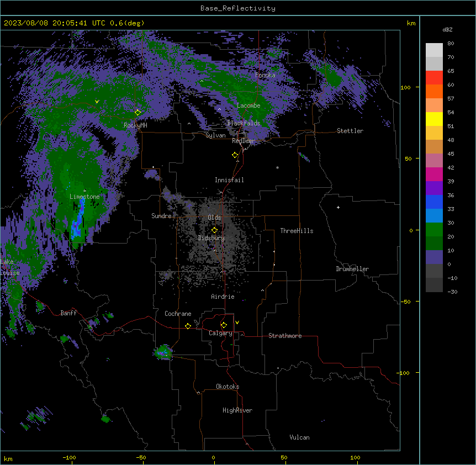Click the yellow diamond marker above Calgary label
The width and height of the screenshot is (476, 465).
pyautogui.click(x=224, y=325)
